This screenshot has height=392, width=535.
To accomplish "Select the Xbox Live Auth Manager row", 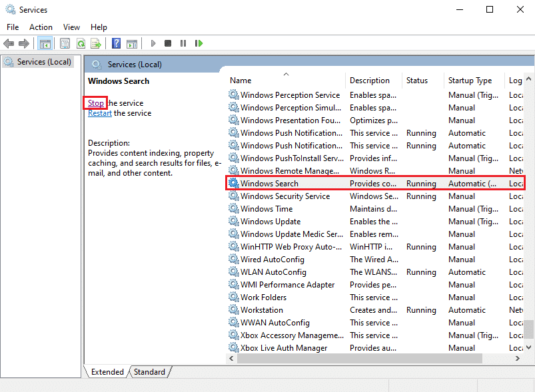I will 375,347.
